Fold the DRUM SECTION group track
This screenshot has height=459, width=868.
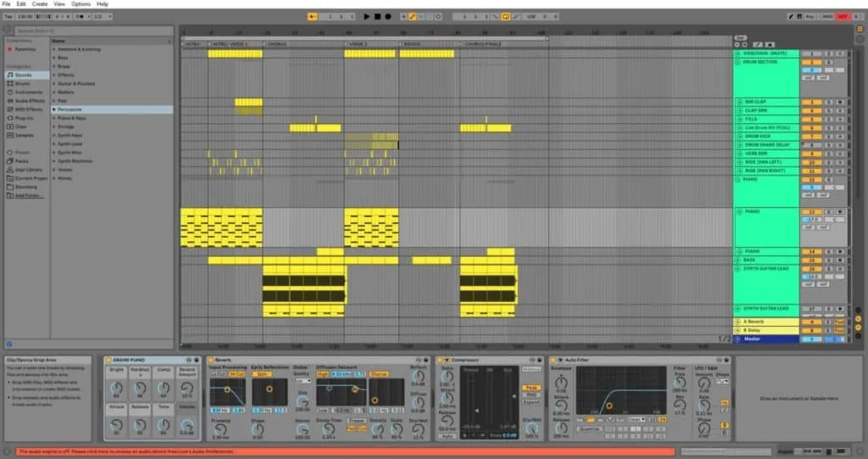[738, 62]
